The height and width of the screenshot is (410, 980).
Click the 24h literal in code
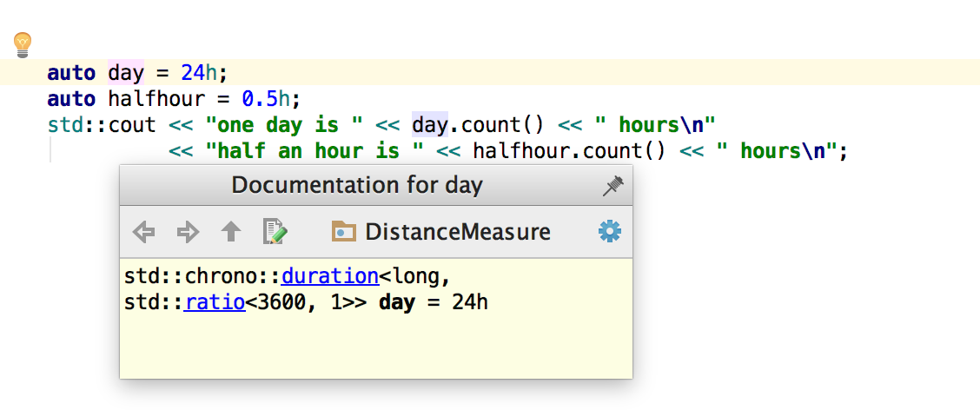[199, 72]
